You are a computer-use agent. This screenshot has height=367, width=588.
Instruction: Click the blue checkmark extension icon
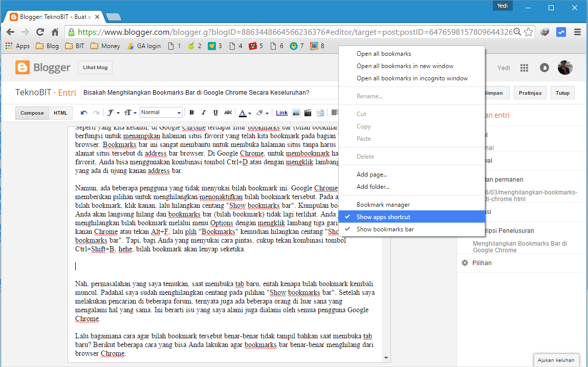coord(561,32)
